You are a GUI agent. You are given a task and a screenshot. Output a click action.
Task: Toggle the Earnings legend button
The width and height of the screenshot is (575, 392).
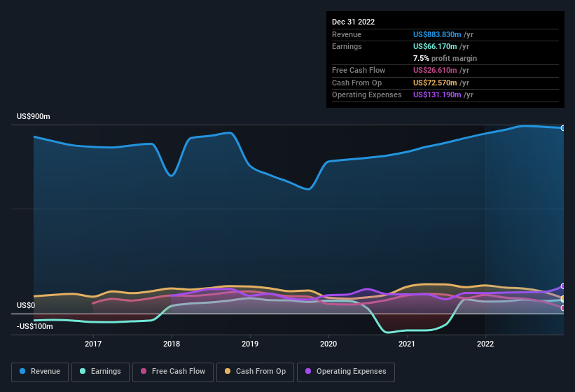[x=100, y=372]
